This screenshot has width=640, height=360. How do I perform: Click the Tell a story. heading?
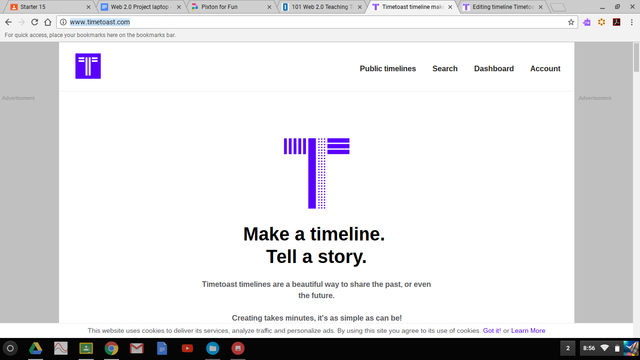pos(316,257)
